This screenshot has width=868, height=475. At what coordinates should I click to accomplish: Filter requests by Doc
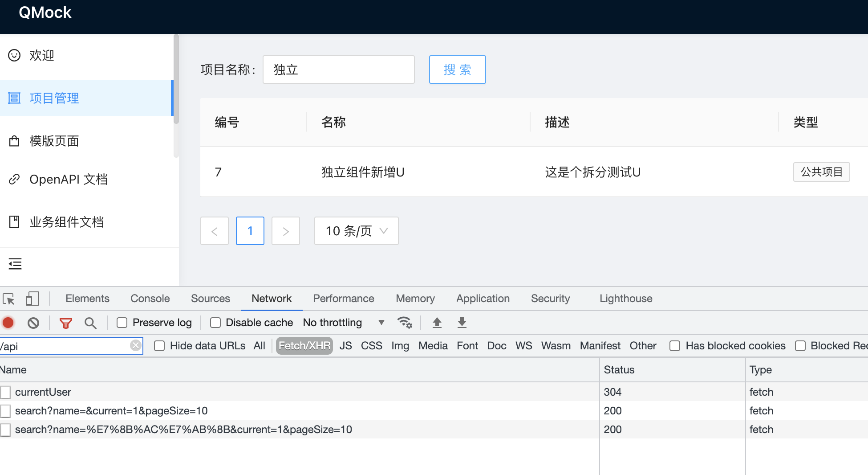[497, 346]
